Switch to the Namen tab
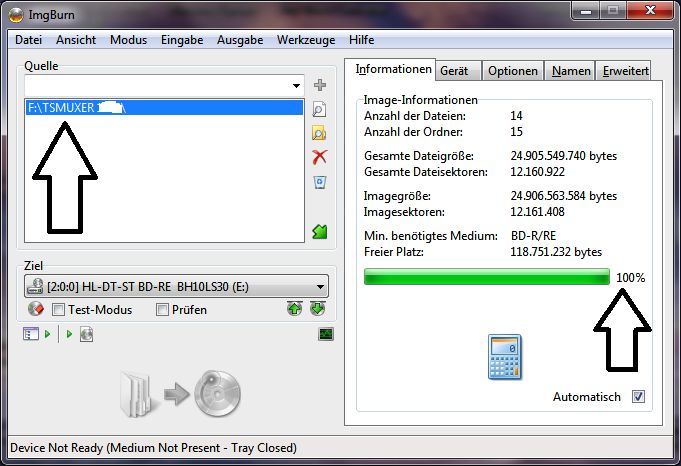The height and width of the screenshot is (466, 681). [x=571, y=71]
